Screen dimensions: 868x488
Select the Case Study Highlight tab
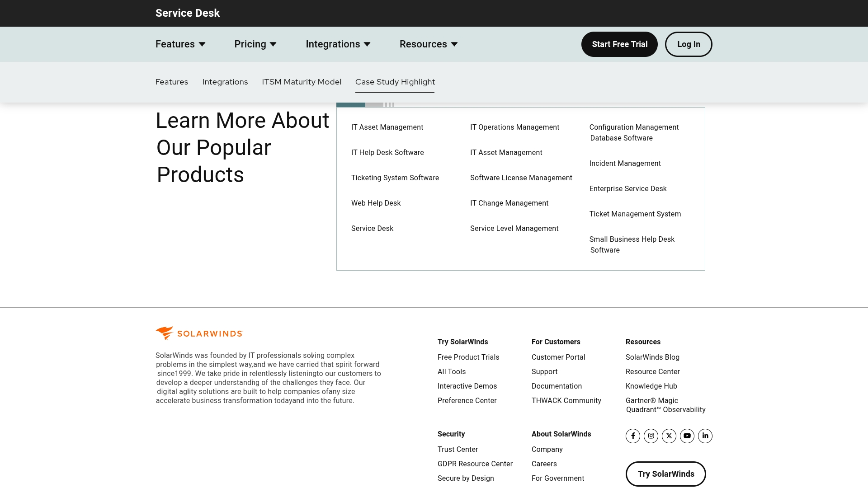click(x=395, y=82)
